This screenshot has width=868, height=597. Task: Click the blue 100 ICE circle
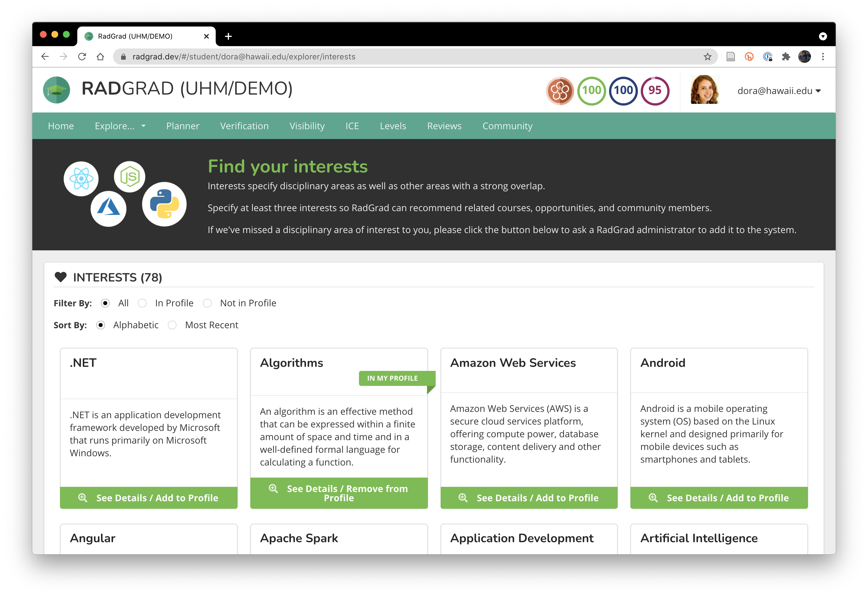click(623, 91)
